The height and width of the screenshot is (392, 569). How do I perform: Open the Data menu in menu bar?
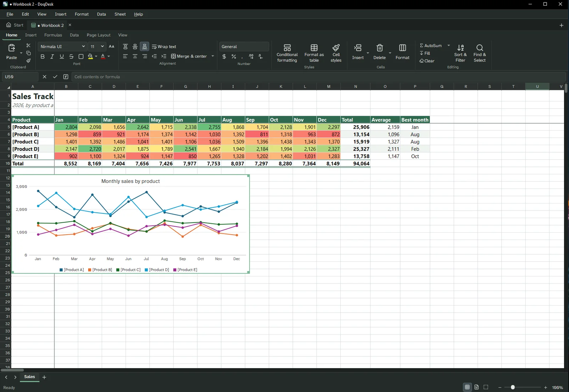point(101,14)
